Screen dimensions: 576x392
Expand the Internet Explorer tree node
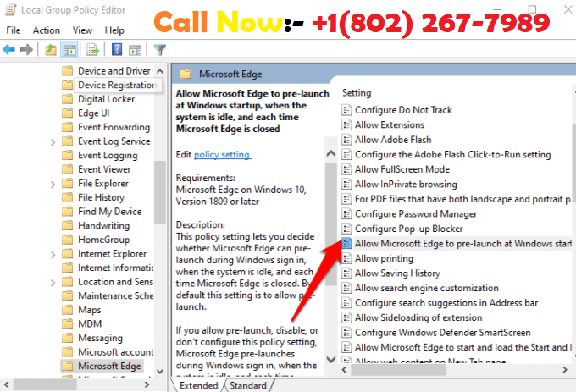(x=53, y=254)
